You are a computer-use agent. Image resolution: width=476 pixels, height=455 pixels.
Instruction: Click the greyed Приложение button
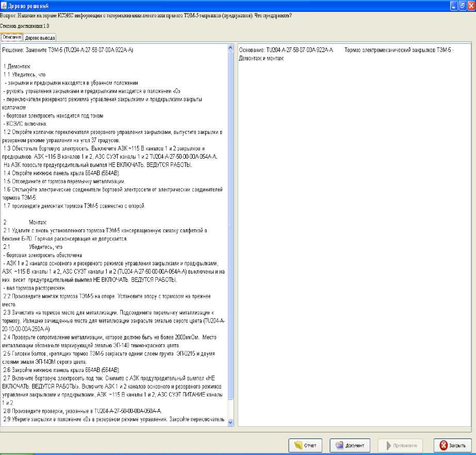[400, 445]
